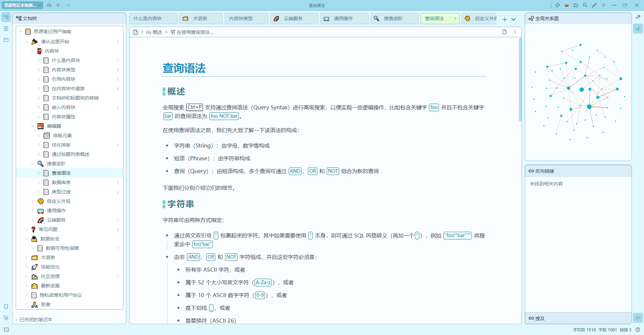This screenshot has width=644, height=335.
Task: Switch to the 术语表 tab
Action: 200,18
